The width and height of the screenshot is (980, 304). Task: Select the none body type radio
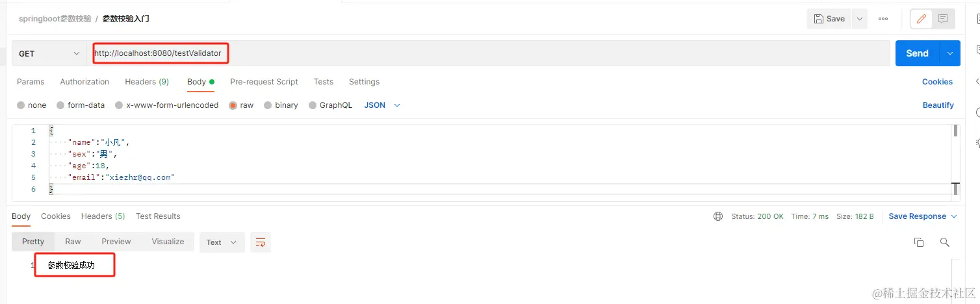(x=21, y=105)
